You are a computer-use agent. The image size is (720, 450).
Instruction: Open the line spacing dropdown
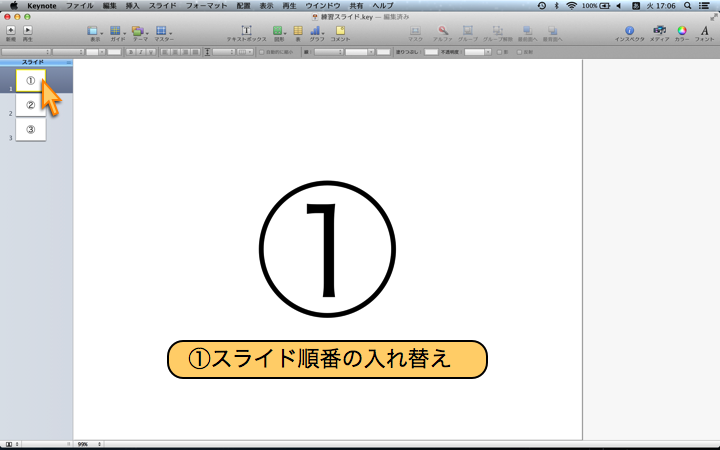[224, 52]
